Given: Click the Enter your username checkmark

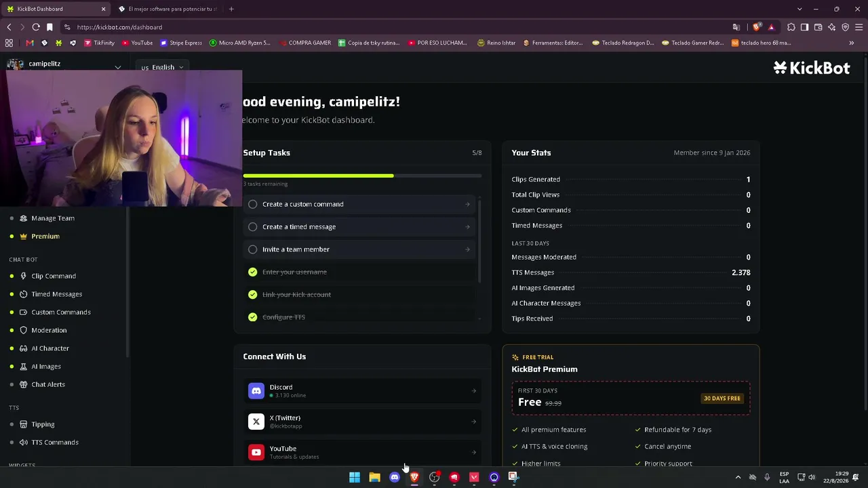Looking at the screenshot, I should pyautogui.click(x=253, y=272).
